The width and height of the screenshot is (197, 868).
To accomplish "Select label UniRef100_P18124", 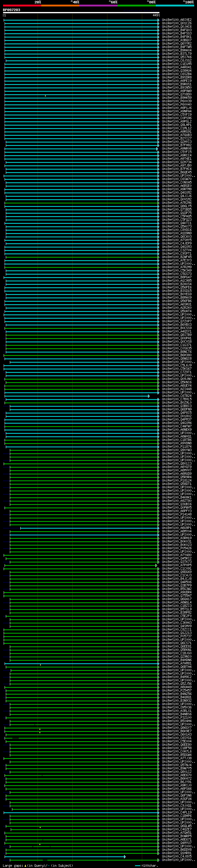I will [176, 481].
